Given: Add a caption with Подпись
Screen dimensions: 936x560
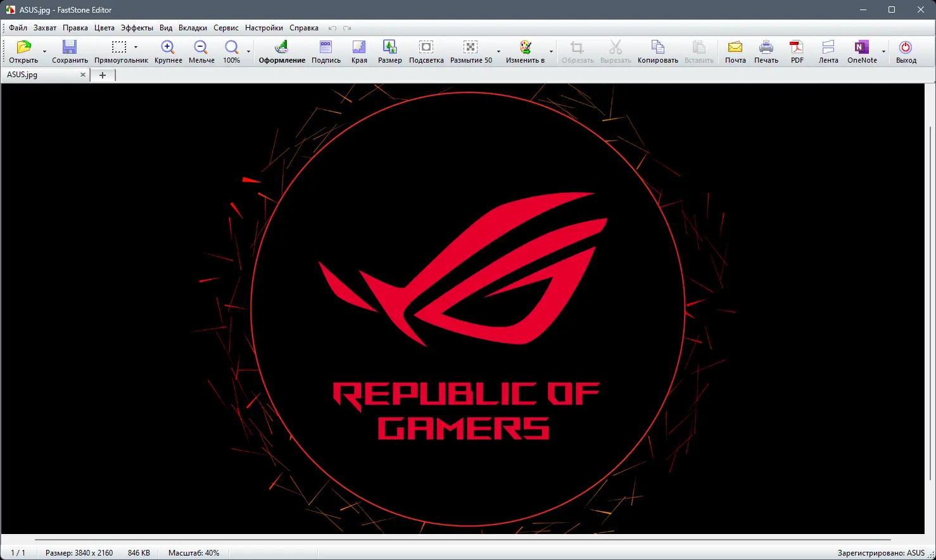Looking at the screenshot, I should coord(326,51).
